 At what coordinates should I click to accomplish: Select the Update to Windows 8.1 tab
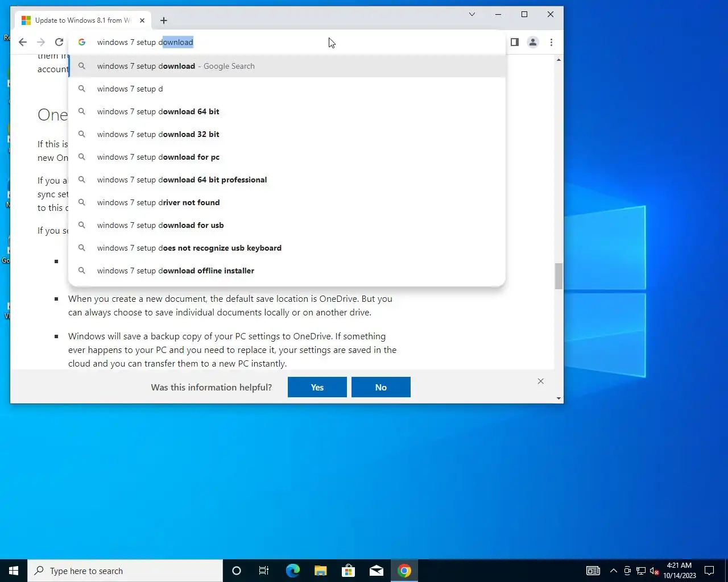tap(83, 20)
